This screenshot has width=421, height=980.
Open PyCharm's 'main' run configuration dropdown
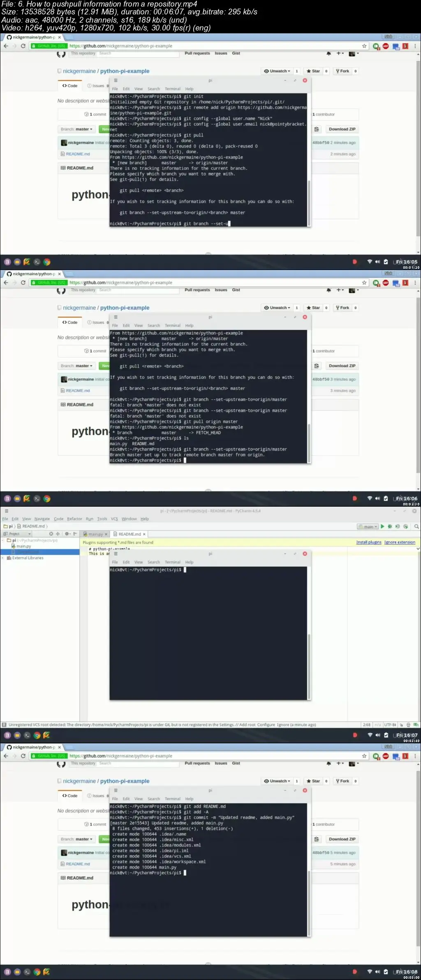[x=368, y=527]
